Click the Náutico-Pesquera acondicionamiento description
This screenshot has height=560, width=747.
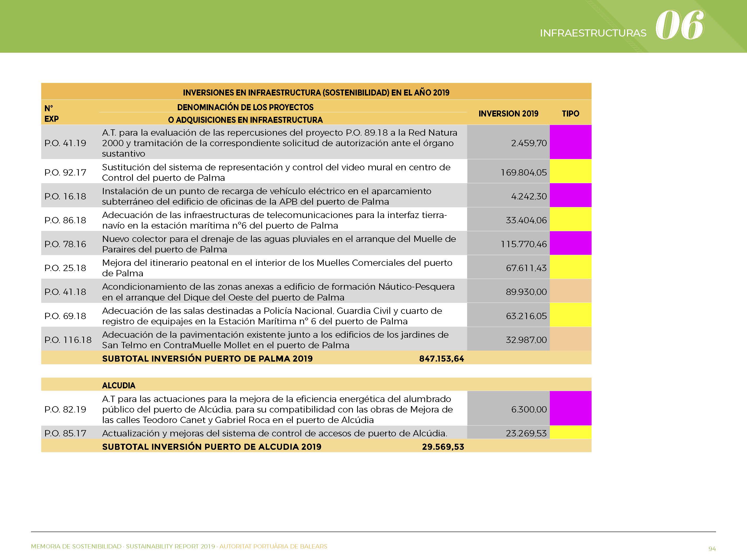278,292
